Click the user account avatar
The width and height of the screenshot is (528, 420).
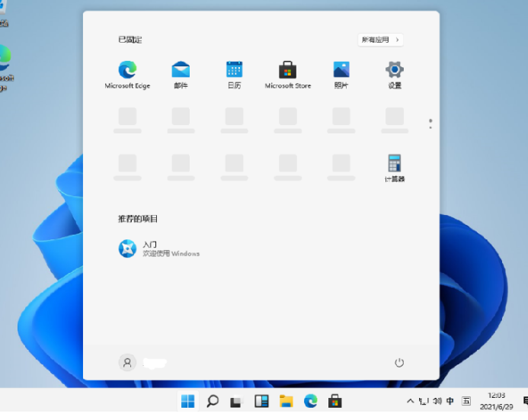pos(127,362)
